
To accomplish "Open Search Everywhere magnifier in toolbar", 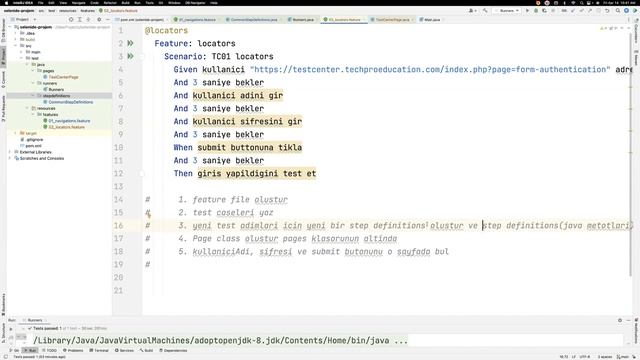I will click(618, 11).
